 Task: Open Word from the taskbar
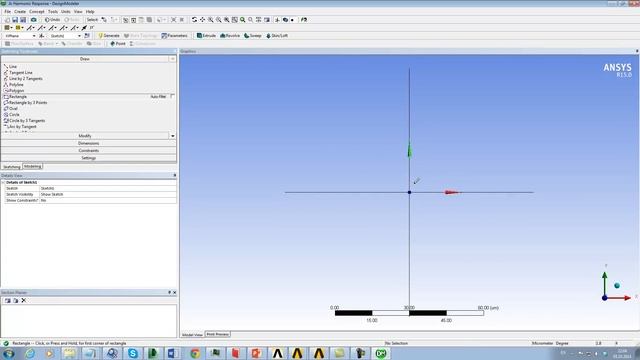[x=173, y=353]
